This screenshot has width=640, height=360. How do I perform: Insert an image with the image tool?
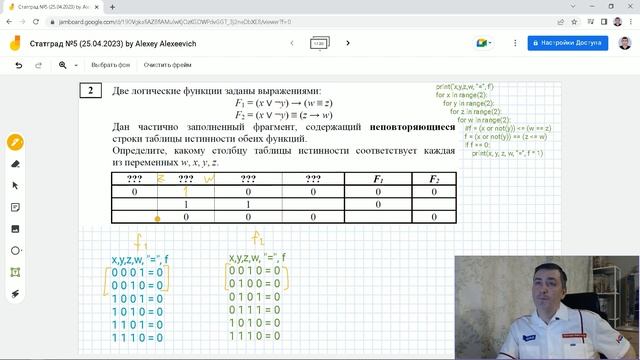pos(16,229)
